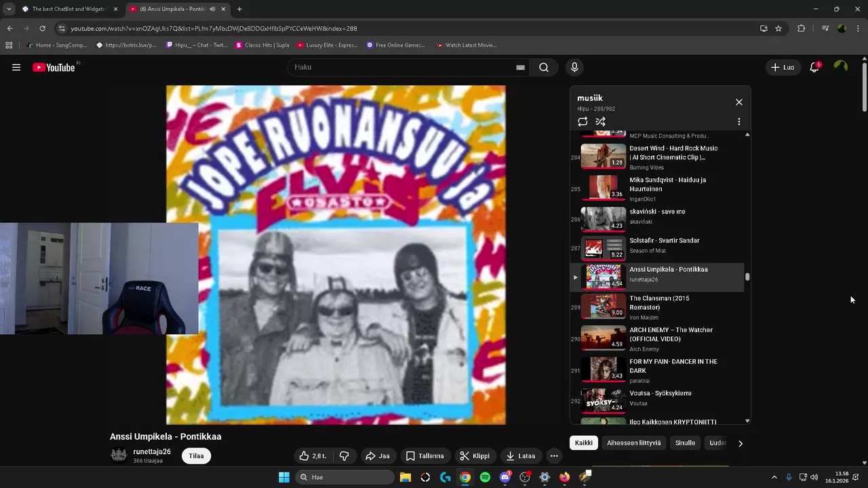Play Solstafir - Svartir Sandar playlist item
868x488 pixels.
pyautogui.click(x=657, y=248)
